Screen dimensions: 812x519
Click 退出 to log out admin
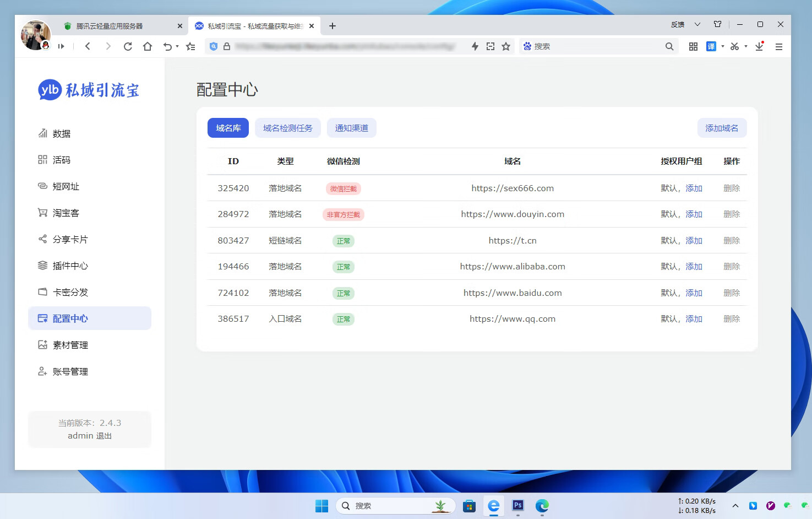(105, 435)
